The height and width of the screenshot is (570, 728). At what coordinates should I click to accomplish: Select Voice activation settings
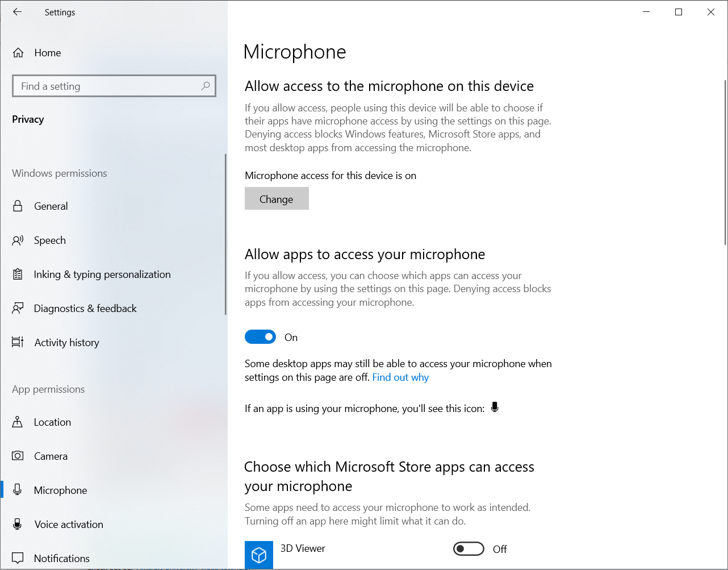click(x=114, y=525)
